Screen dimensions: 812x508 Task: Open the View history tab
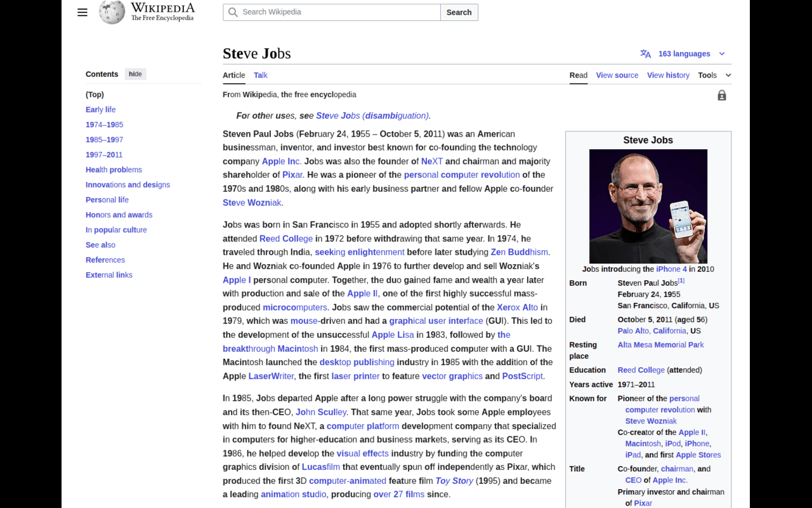pos(668,75)
